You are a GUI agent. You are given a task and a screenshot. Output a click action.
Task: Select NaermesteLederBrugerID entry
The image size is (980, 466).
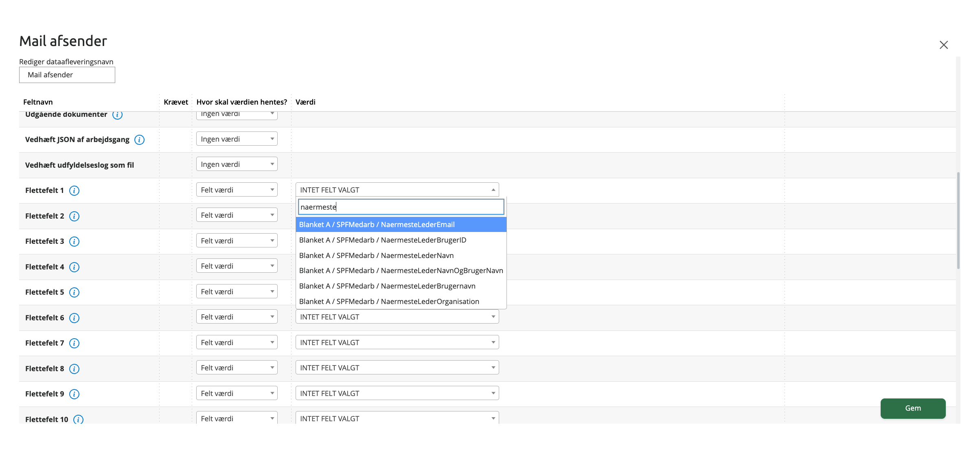coord(401,240)
